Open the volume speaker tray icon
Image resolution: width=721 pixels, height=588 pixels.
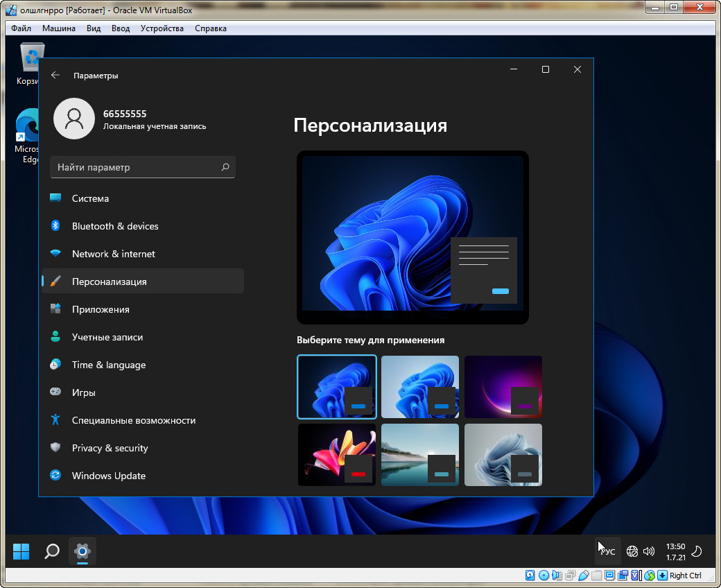(x=649, y=552)
